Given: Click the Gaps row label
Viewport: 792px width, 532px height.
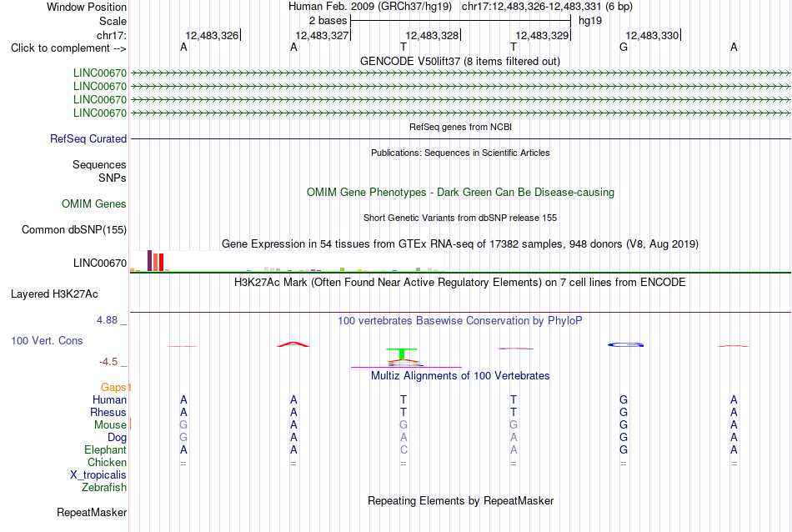Looking at the screenshot, I should pyautogui.click(x=113, y=388).
